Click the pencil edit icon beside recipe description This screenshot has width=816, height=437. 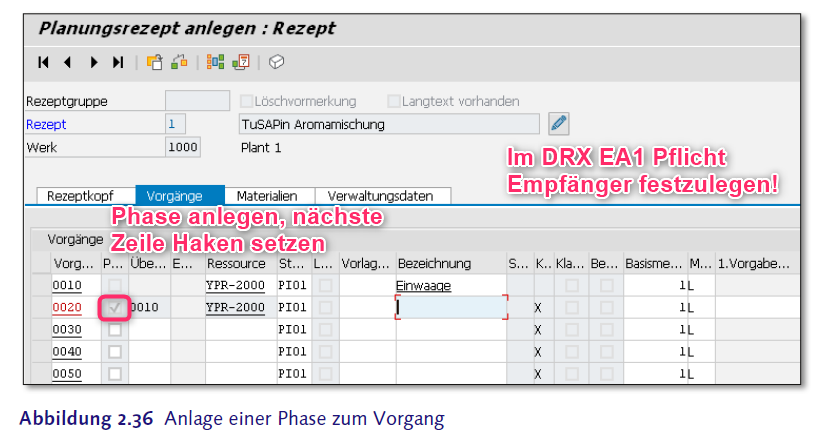pyautogui.click(x=559, y=124)
